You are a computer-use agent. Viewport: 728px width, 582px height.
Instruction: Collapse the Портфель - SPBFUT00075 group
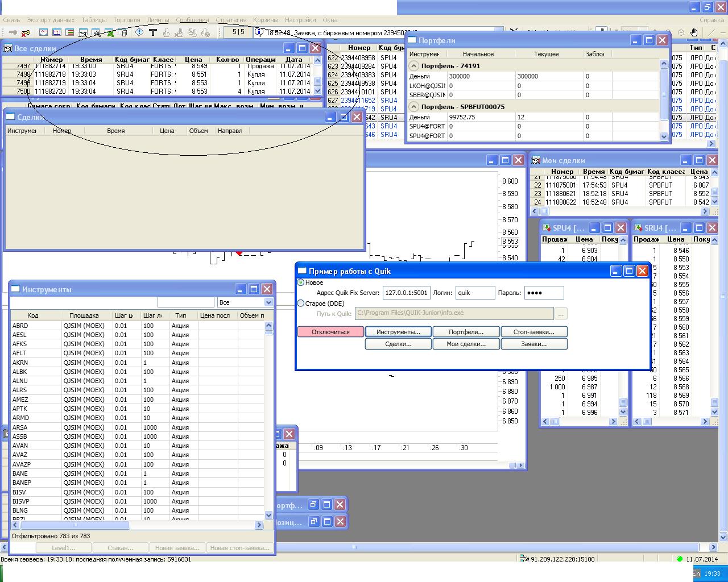pos(414,107)
